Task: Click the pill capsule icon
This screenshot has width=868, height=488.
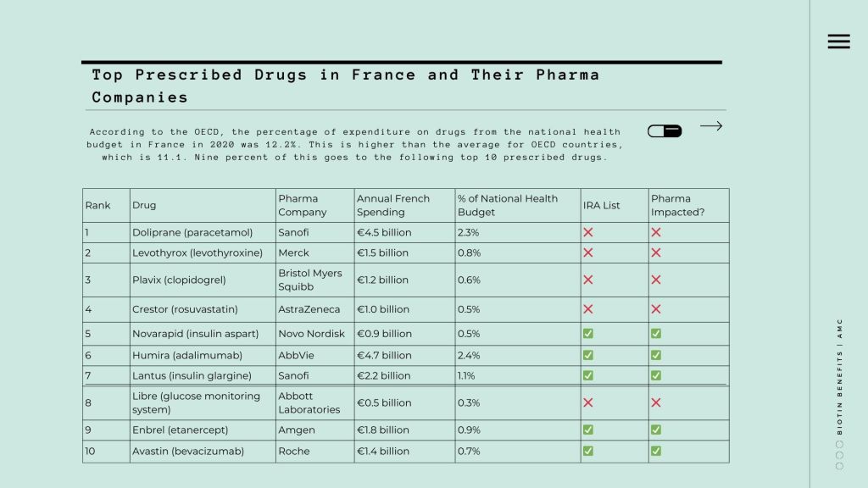Action: [x=665, y=131]
